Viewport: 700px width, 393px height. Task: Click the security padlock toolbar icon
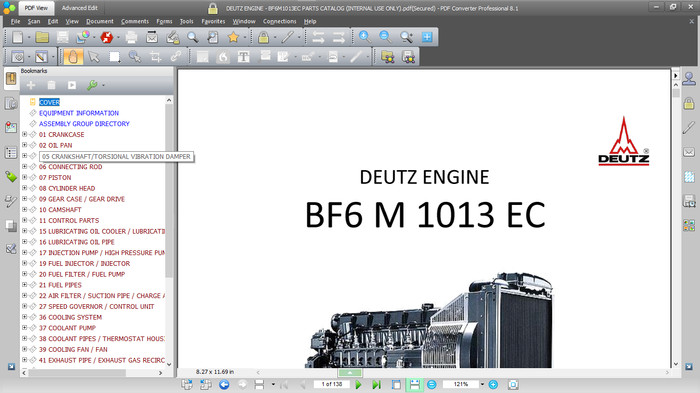(x=263, y=37)
